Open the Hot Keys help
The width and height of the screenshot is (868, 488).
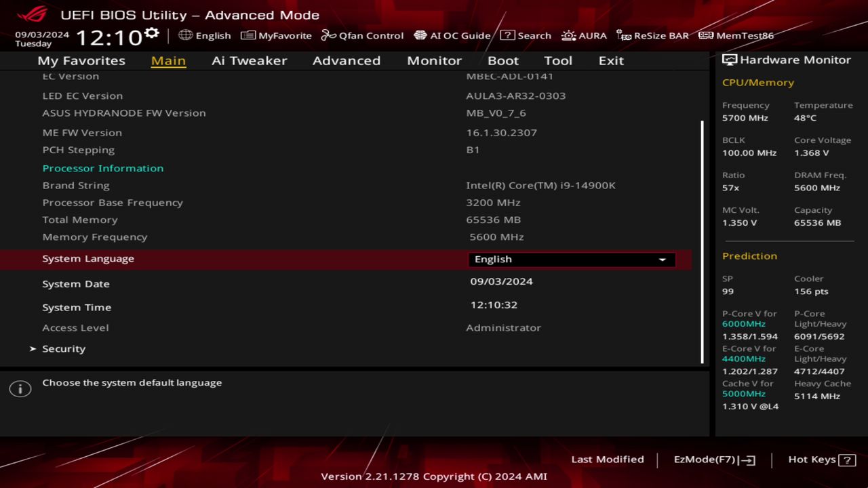coord(822,460)
